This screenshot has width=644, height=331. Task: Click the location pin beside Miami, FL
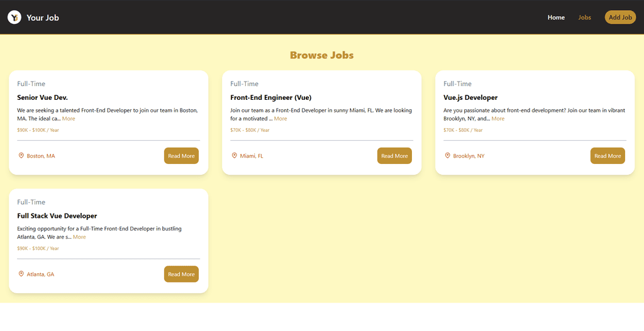tap(235, 156)
